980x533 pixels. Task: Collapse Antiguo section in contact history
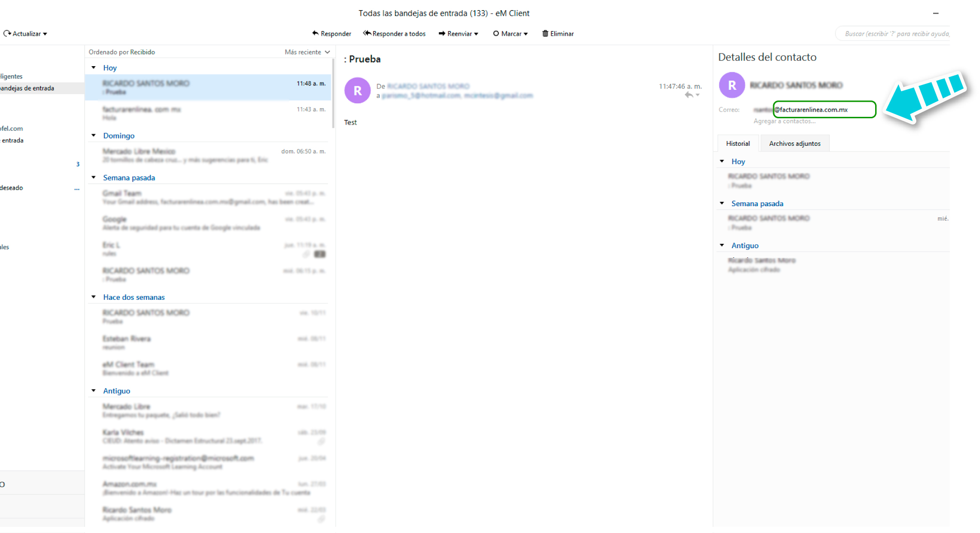[722, 245]
